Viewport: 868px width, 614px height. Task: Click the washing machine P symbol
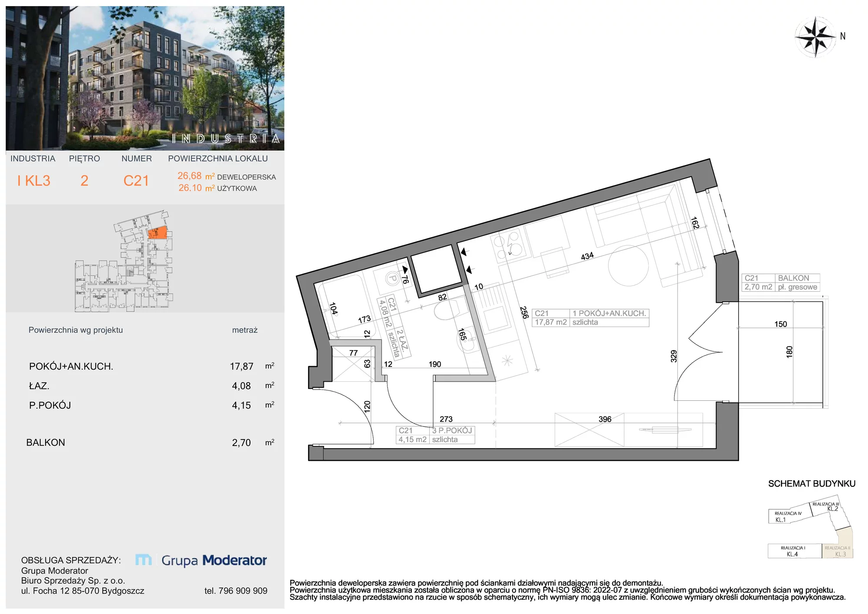(392, 278)
